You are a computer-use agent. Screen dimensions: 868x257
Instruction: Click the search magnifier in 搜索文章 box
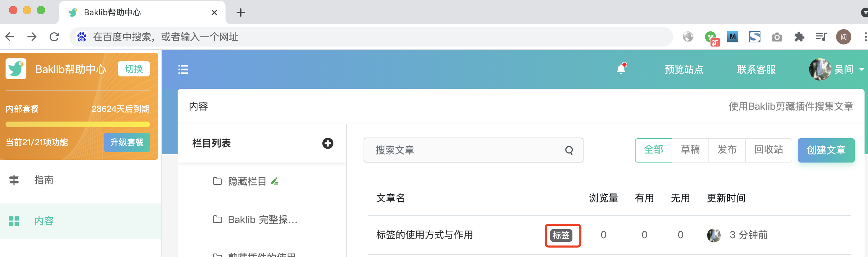569,150
